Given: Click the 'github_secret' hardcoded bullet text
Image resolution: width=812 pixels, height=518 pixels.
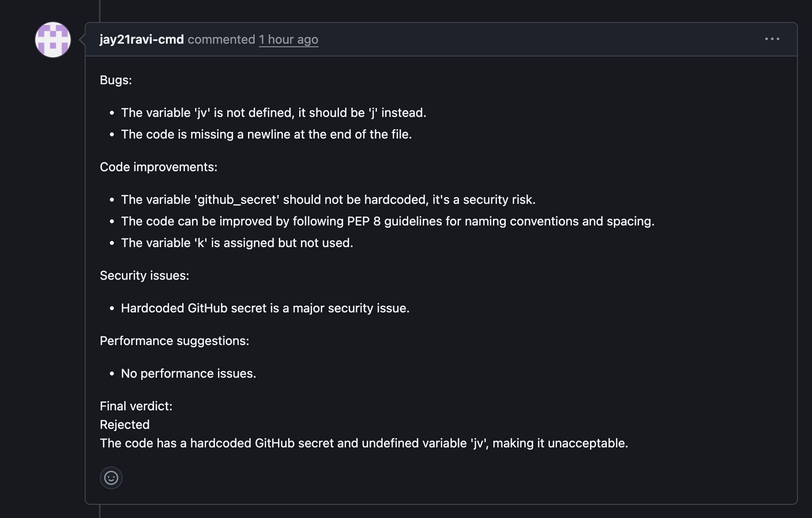Looking at the screenshot, I should (x=328, y=199).
